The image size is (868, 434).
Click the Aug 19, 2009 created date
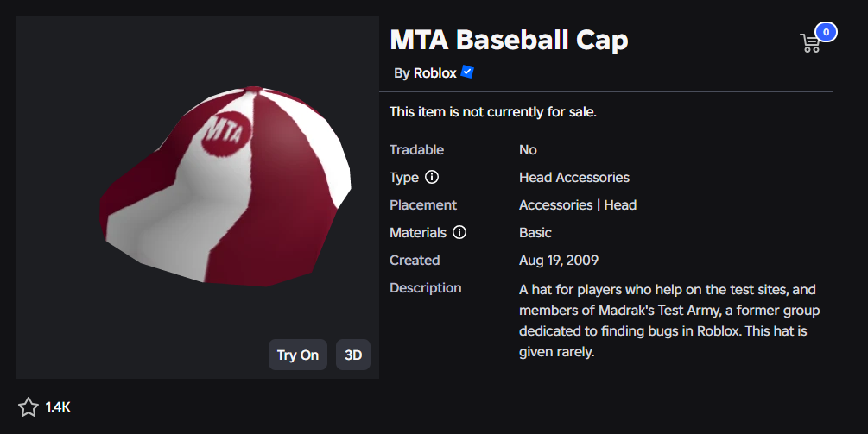[558, 261]
